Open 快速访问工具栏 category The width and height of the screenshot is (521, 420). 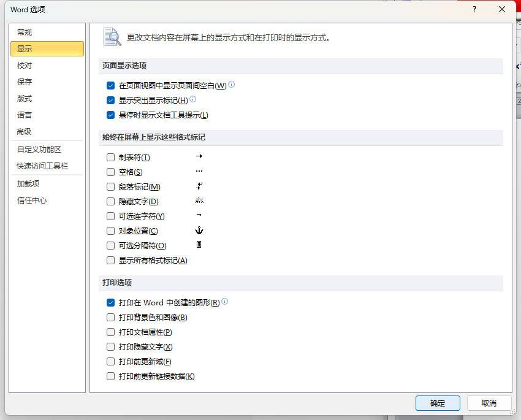[x=47, y=166]
